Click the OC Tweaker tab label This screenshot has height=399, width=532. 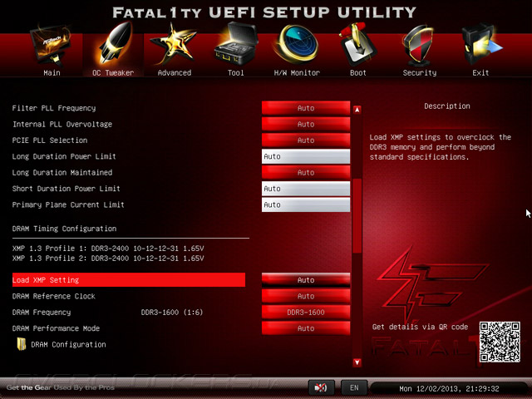pyautogui.click(x=113, y=73)
